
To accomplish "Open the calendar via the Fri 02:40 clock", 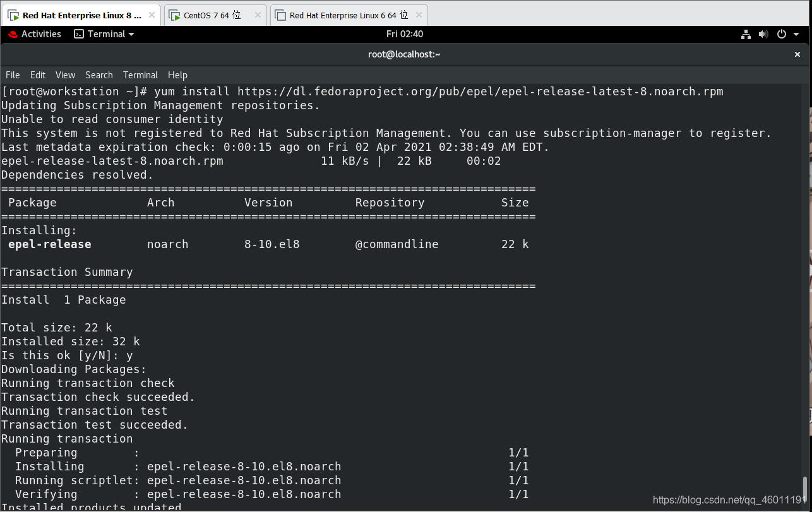I will tap(405, 34).
